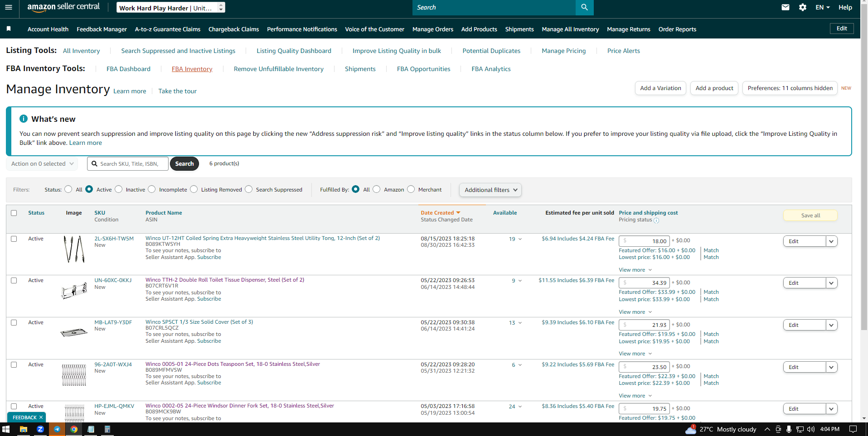The image size is (868, 436).
Task: Expand View more for the $34.39 row
Action: (635, 312)
